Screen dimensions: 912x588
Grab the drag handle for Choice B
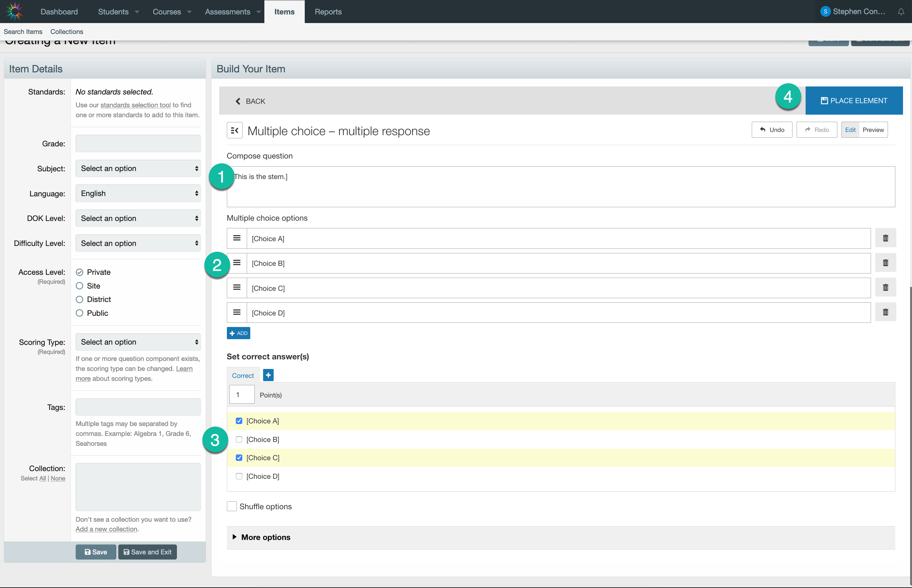click(x=237, y=263)
